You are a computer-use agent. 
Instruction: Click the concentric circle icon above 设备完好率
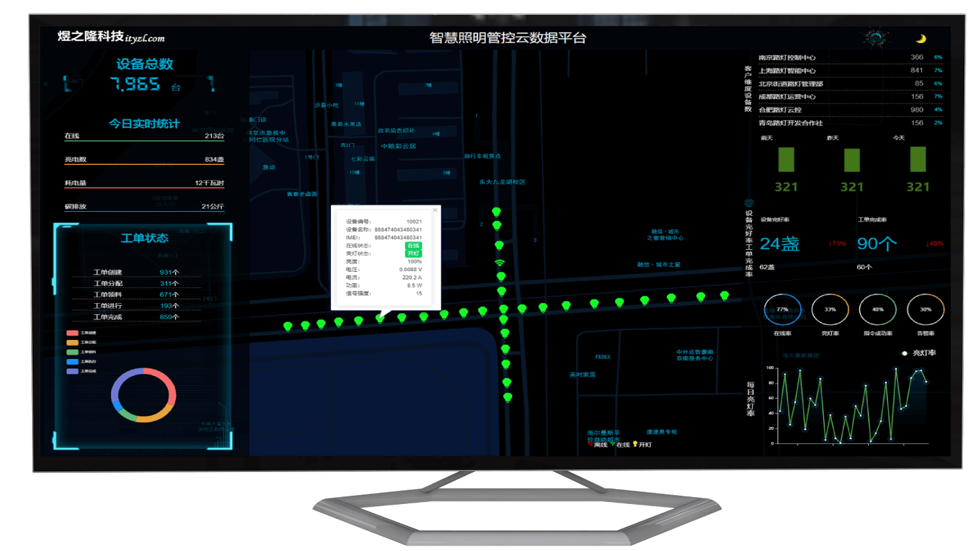pos(749,203)
